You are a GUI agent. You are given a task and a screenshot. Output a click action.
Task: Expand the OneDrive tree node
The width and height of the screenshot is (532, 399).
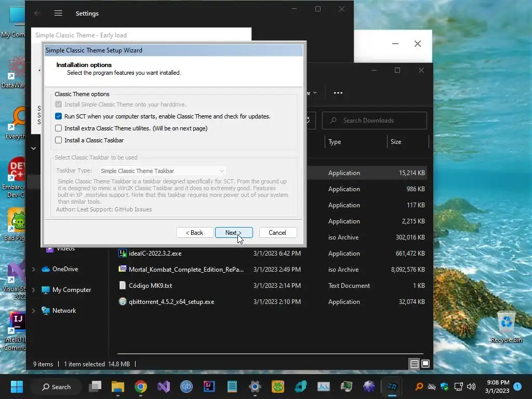click(x=33, y=270)
